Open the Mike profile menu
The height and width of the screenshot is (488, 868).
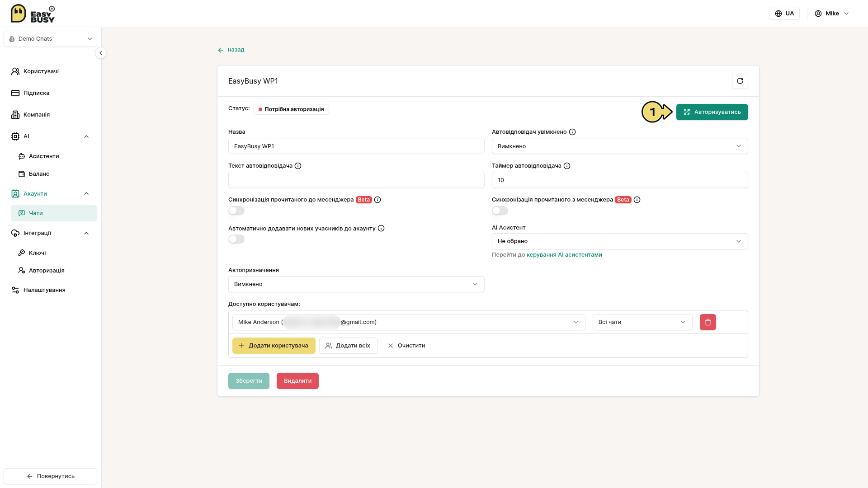point(832,14)
